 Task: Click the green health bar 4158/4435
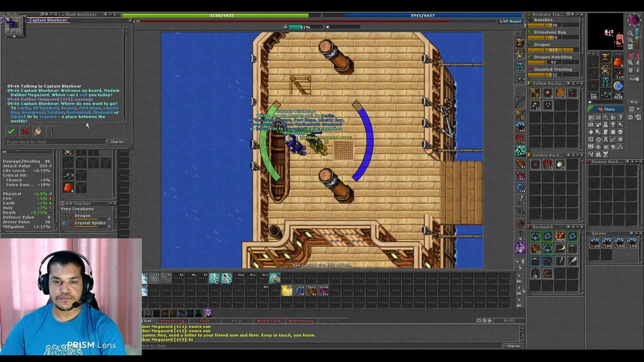(x=222, y=15)
